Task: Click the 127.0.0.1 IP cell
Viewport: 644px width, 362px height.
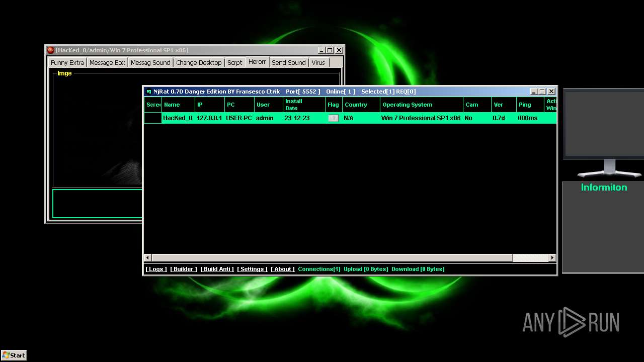Action: pyautogui.click(x=209, y=118)
